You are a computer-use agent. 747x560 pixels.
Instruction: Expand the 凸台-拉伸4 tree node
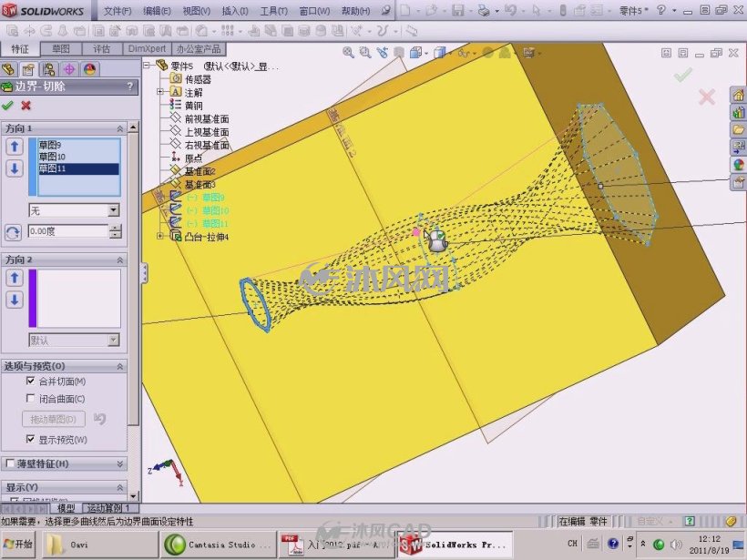click(160, 236)
